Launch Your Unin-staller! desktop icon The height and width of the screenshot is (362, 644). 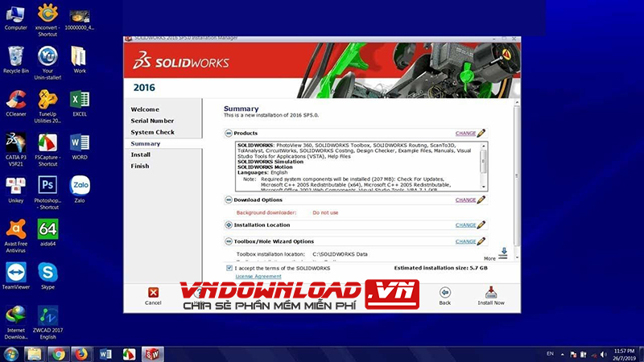[x=47, y=63]
